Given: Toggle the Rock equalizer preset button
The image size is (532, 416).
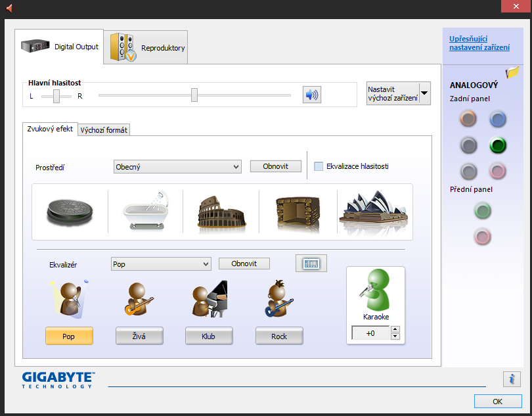Looking at the screenshot, I should tap(279, 336).
